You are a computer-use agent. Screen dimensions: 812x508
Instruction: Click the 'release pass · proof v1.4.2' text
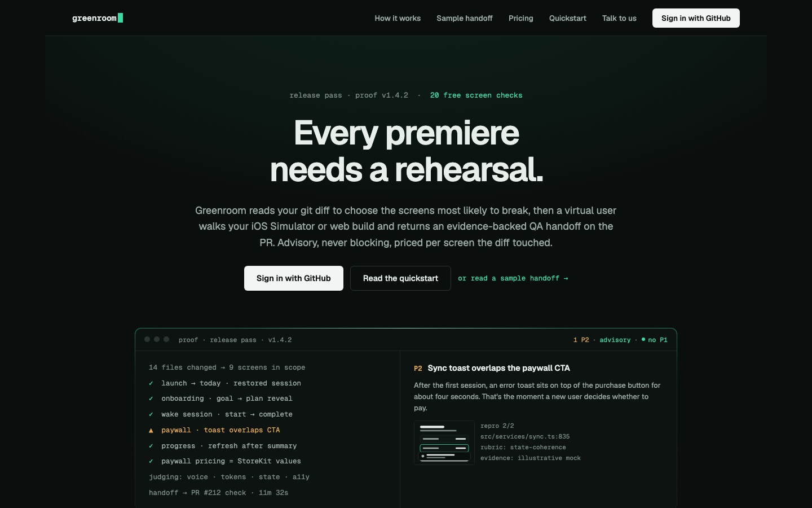tap(349, 95)
